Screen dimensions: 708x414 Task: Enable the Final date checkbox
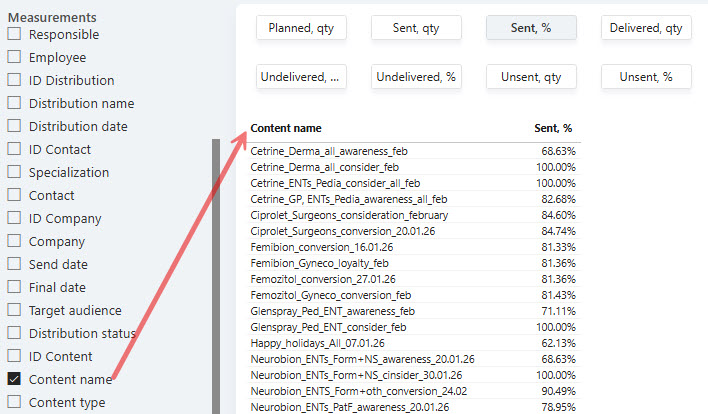coord(14,287)
